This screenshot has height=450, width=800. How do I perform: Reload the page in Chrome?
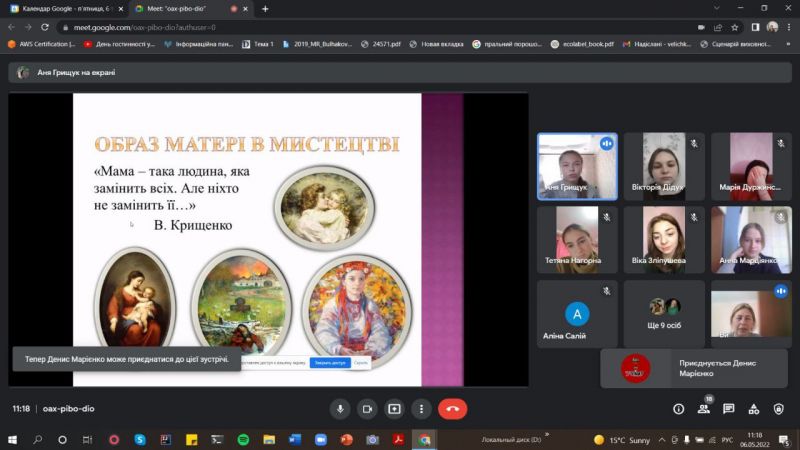(x=45, y=27)
